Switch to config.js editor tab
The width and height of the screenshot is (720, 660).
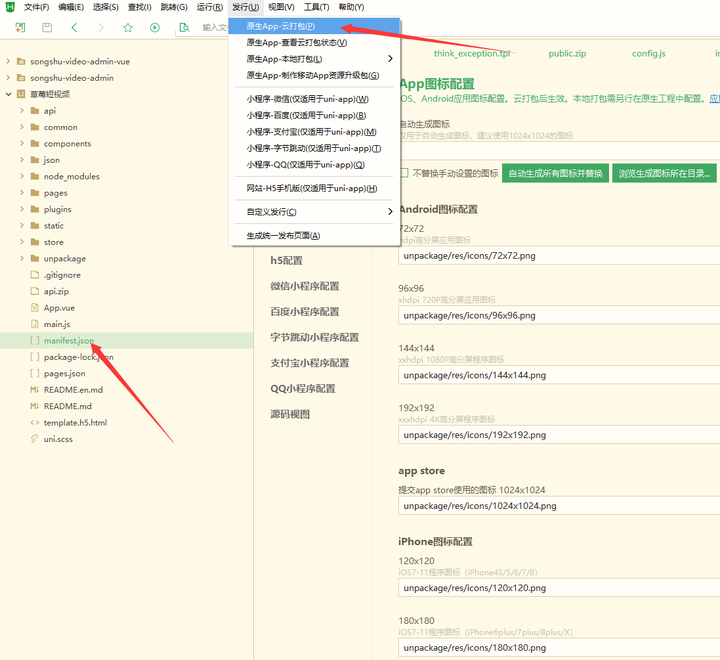[648, 54]
